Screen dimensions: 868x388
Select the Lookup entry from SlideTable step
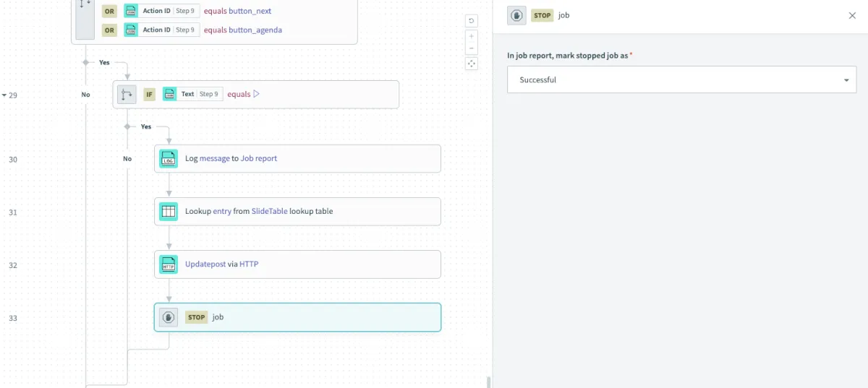[x=297, y=212]
